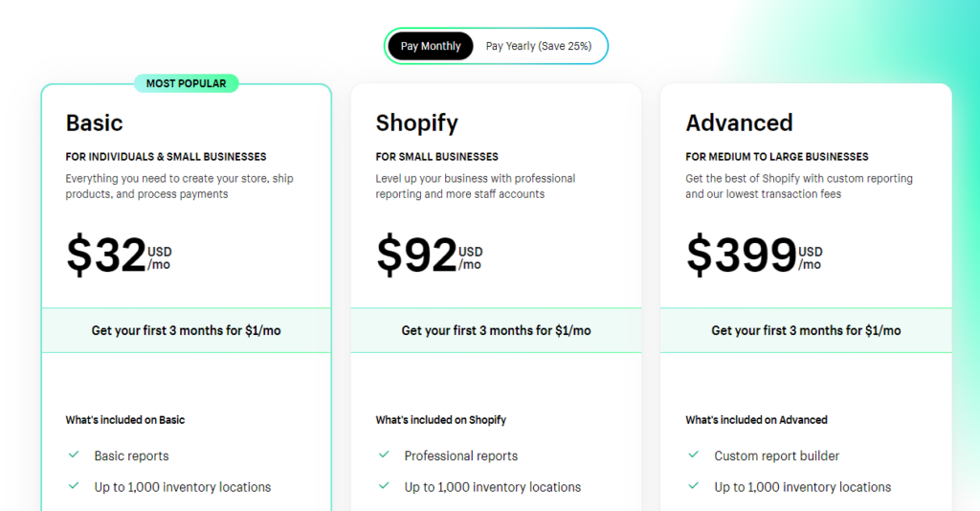Screen dimensions: 980x511
Task: Click the checkmark beside Basic's inventory locations
Action: 74,485
